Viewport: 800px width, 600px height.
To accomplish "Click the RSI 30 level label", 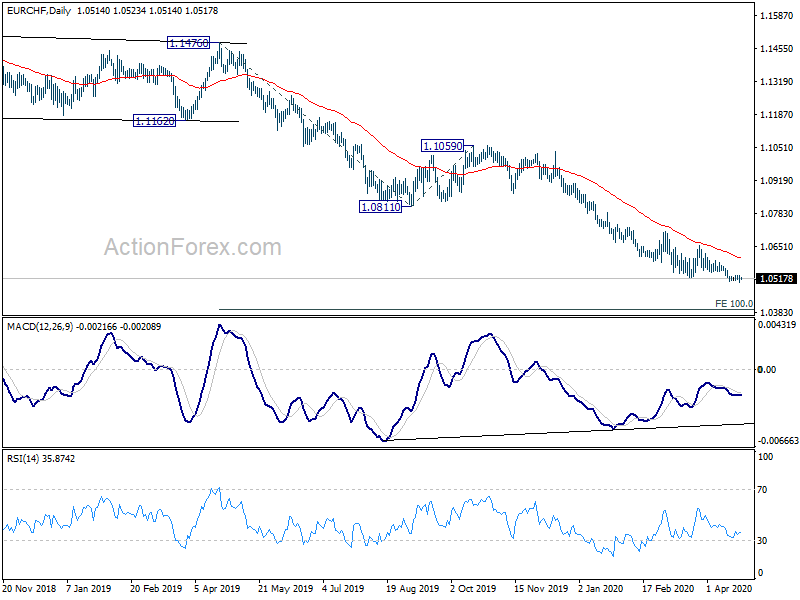I will 762,540.
